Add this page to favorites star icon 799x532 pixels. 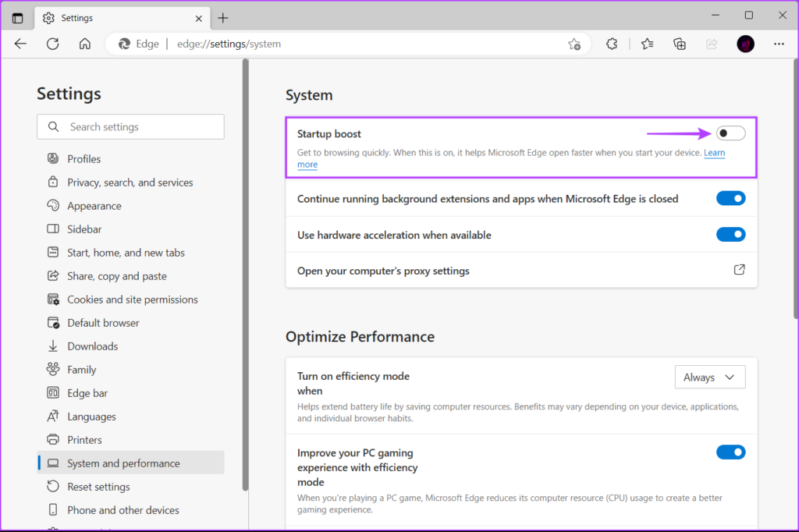[x=574, y=44]
